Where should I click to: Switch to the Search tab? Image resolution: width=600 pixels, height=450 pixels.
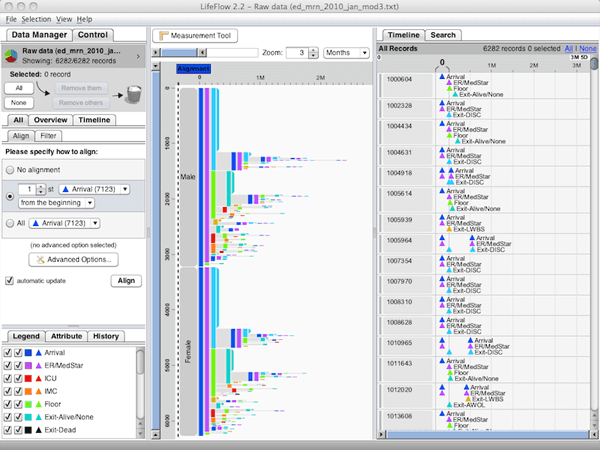tap(443, 35)
